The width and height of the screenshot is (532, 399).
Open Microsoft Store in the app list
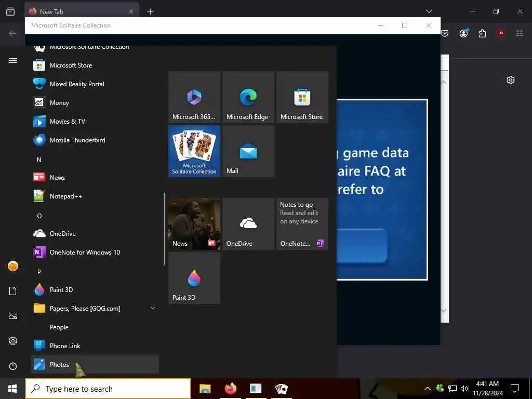[x=95, y=65]
